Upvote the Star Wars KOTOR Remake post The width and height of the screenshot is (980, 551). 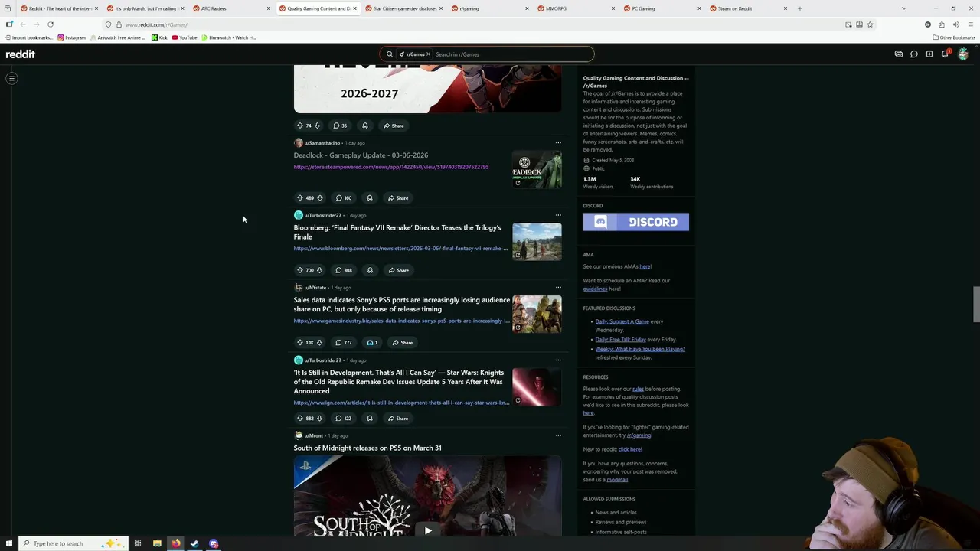(x=300, y=419)
